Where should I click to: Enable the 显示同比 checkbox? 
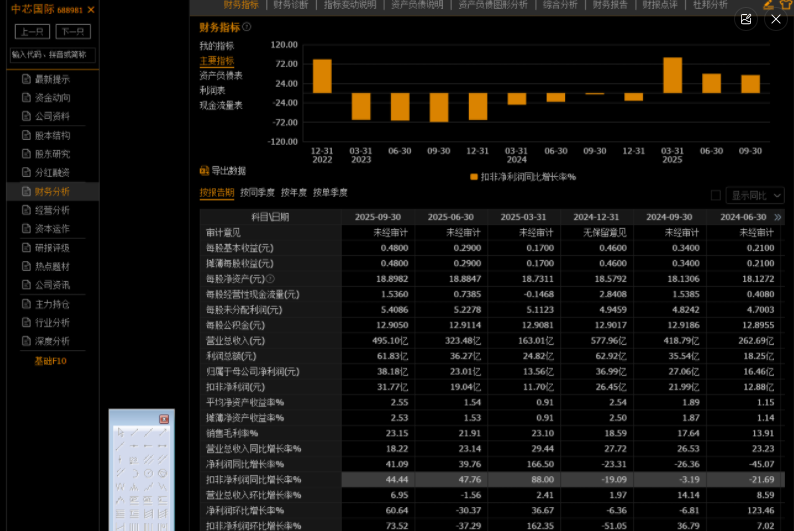tap(716, 195)
